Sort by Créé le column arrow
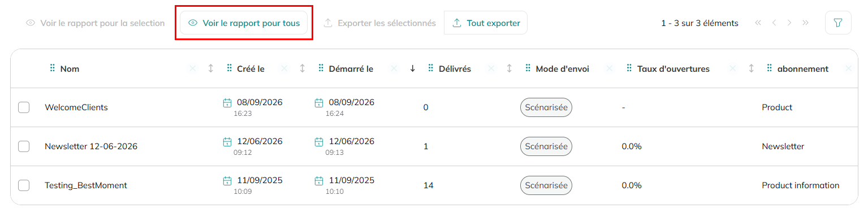Screen dimensions: 868x221 (303, 68)
